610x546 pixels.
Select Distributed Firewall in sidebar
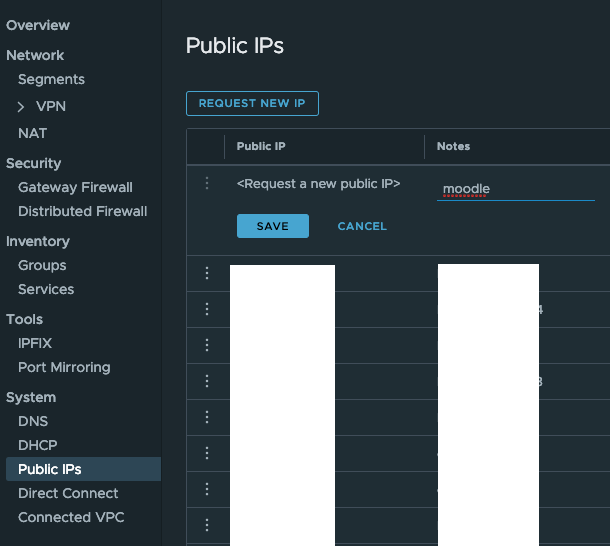pyautogui.click(x=82, y=211)
